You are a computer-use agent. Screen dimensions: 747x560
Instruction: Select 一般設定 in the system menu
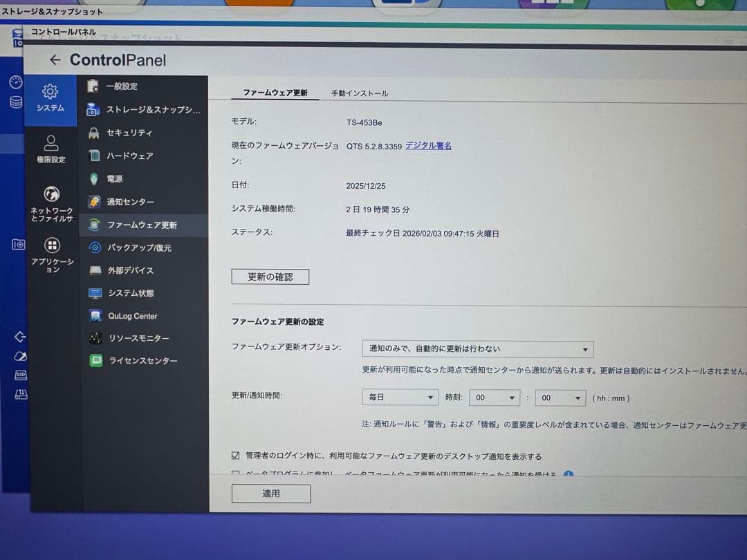[x=122, y=86]
